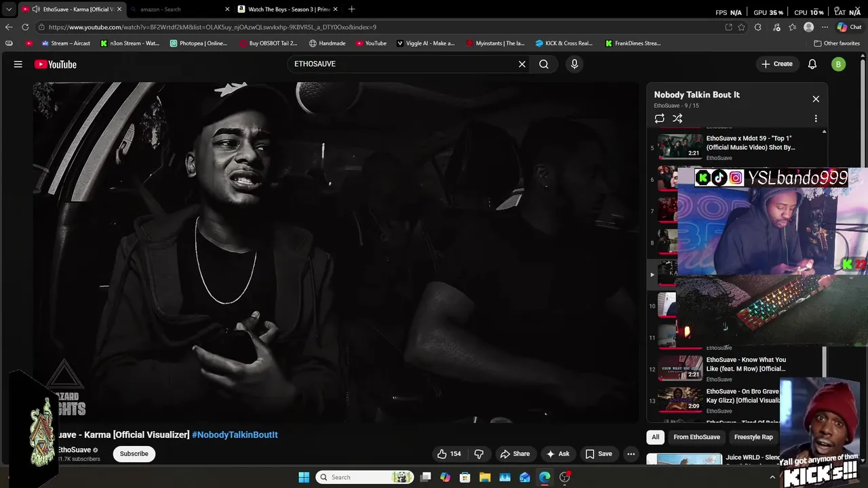Open the YouTube guide hamburger menu
The height and width of the screenshot is (488, 868).
18,64
